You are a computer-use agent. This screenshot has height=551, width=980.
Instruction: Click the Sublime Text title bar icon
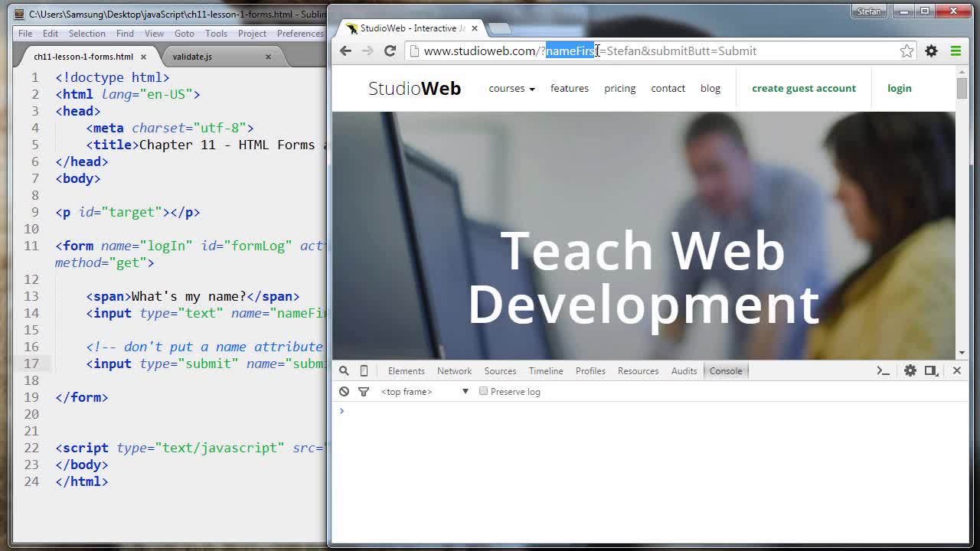(x=19, y=14)
